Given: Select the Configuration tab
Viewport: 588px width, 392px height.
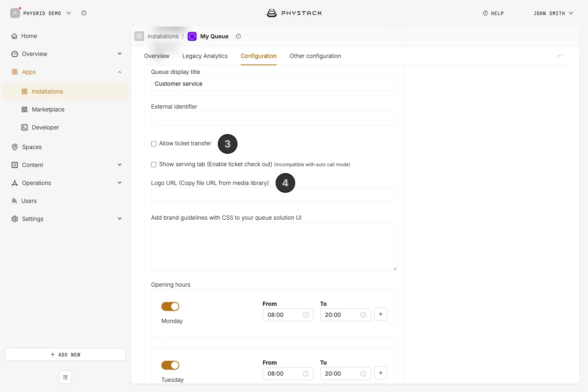Looking at the screenshot, I should (258, 56).
